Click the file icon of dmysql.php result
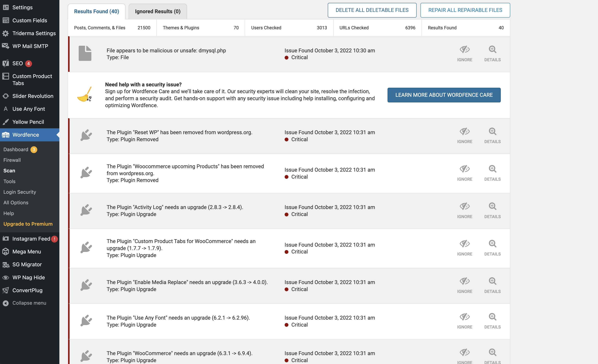 [85, 53]
